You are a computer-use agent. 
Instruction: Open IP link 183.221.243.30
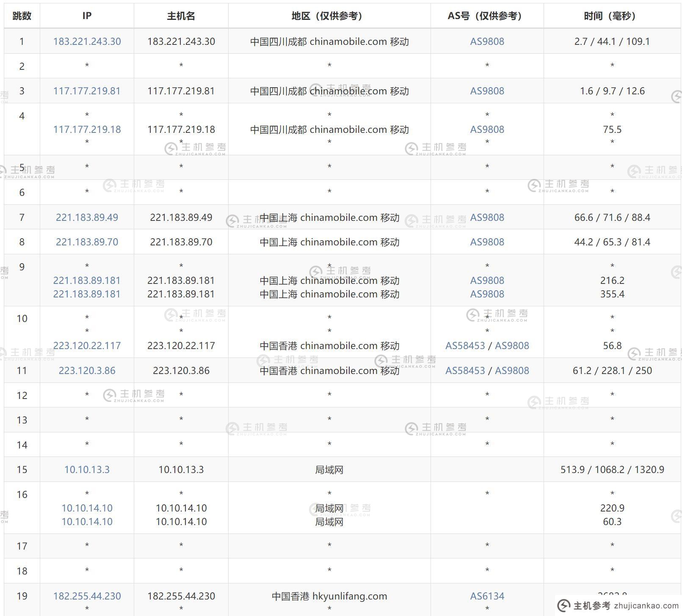point(87,41)
